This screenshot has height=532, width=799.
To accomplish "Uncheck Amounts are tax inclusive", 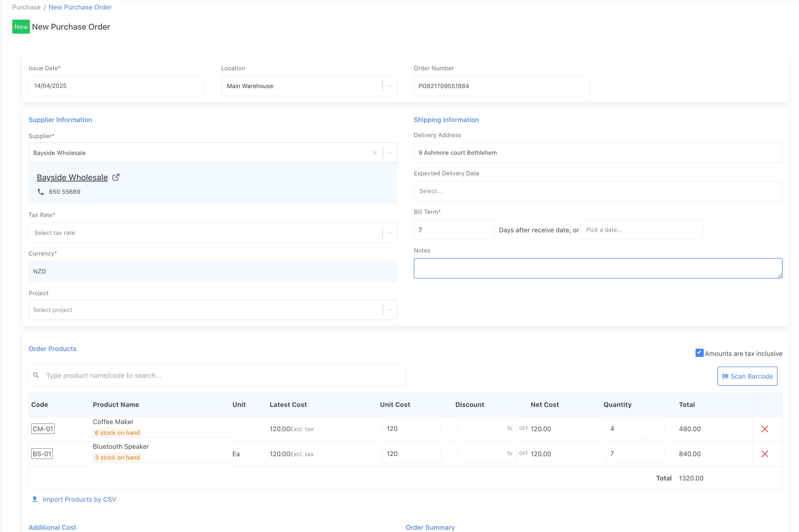I will 699,353.
